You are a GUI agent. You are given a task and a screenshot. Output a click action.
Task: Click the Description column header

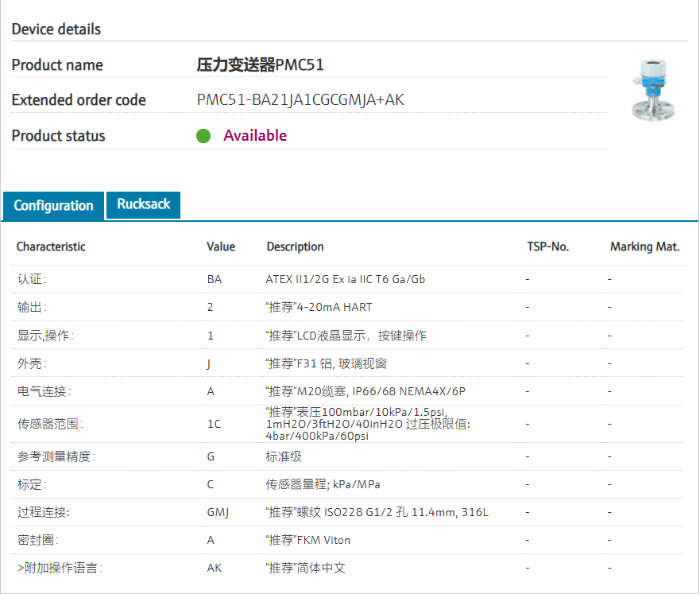click(x=295, y=247)
